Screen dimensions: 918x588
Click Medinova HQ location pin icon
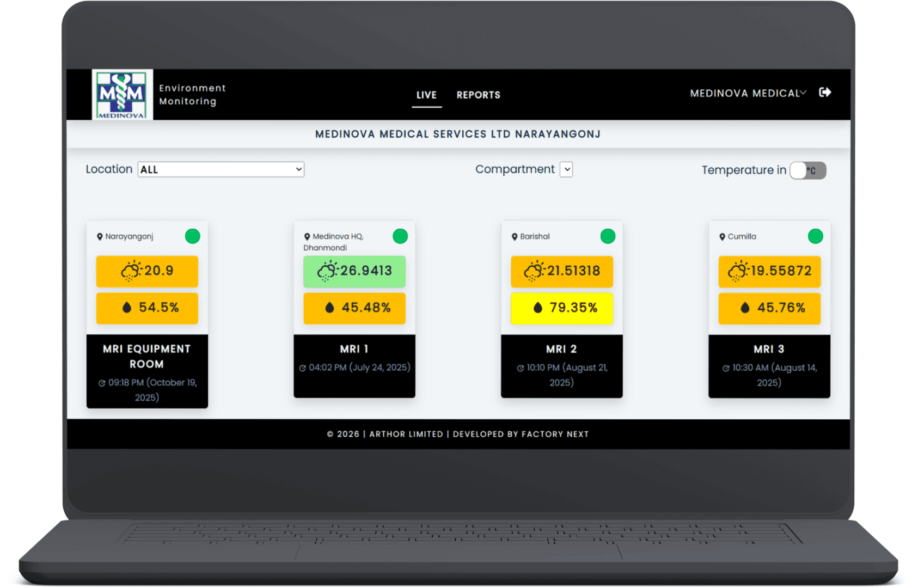[307, 237]
